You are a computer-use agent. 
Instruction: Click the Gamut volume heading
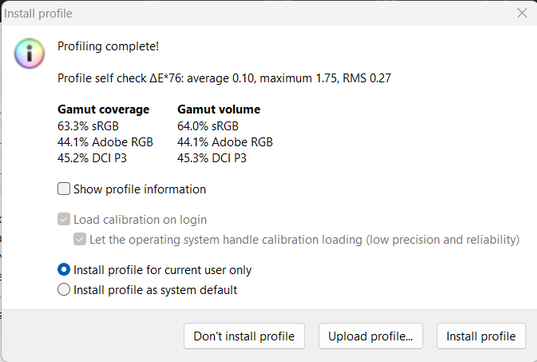219,109
